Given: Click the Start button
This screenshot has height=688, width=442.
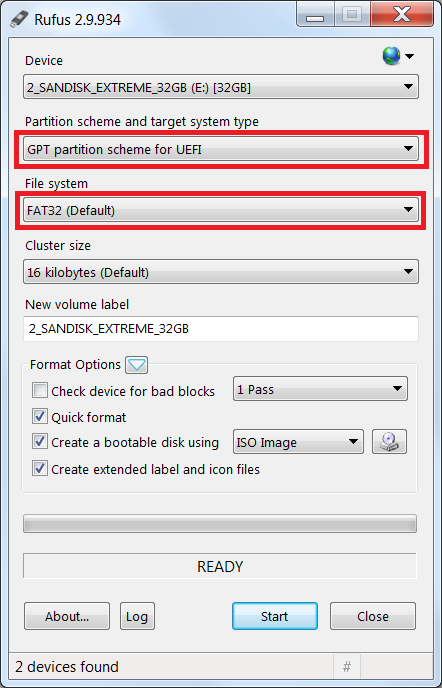Looking at the screenshot, I should click(x=275, y=616).
